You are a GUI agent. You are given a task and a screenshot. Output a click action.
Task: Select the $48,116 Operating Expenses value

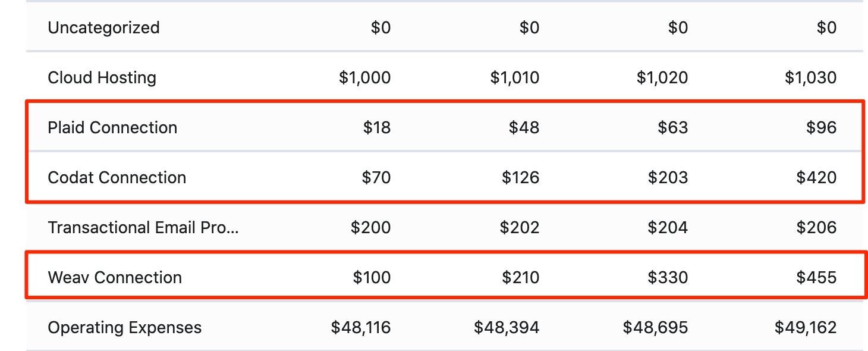pyautogui.click(x=361, y=328)
